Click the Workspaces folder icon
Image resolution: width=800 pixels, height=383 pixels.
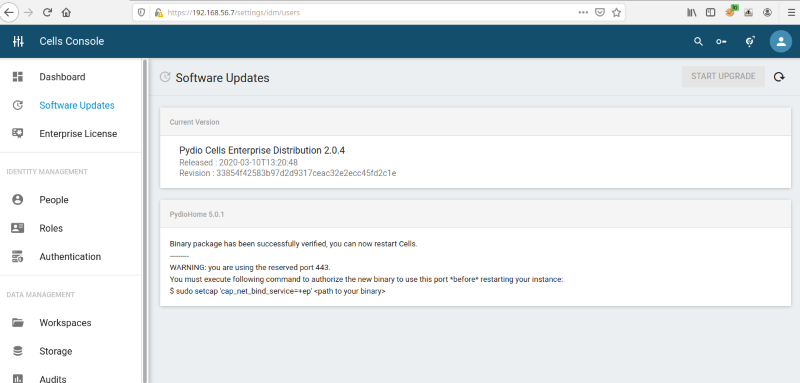(18, 323)
